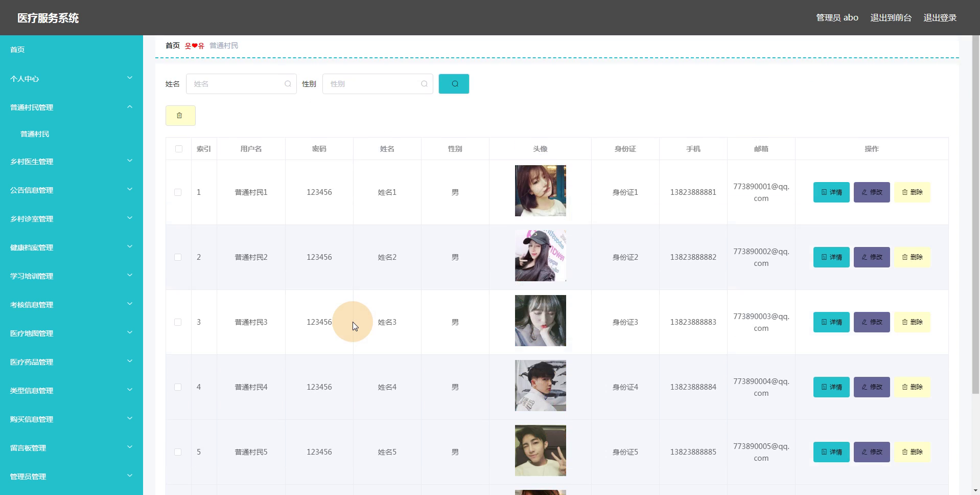Click 修改 for 普通村民5
The image size is (980, 495).
(872, 452)
